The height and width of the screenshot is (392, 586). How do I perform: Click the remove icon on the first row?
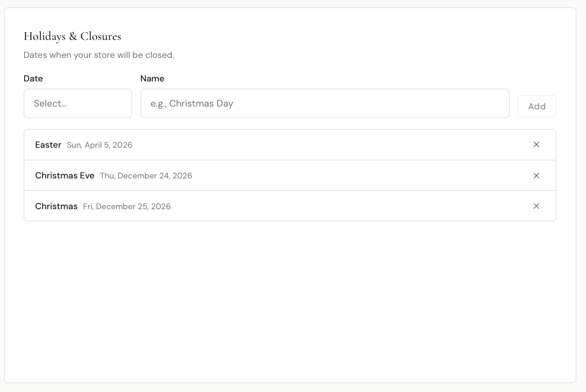(537, 145)
